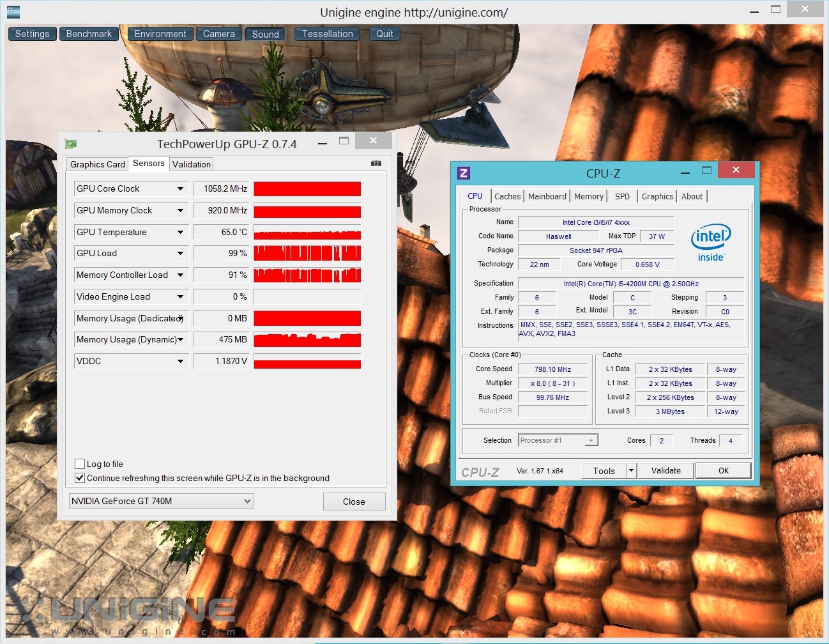Open the GPU Memory Clock sensor dropdown
Screen dimensions: 829x644
point(181,210)
